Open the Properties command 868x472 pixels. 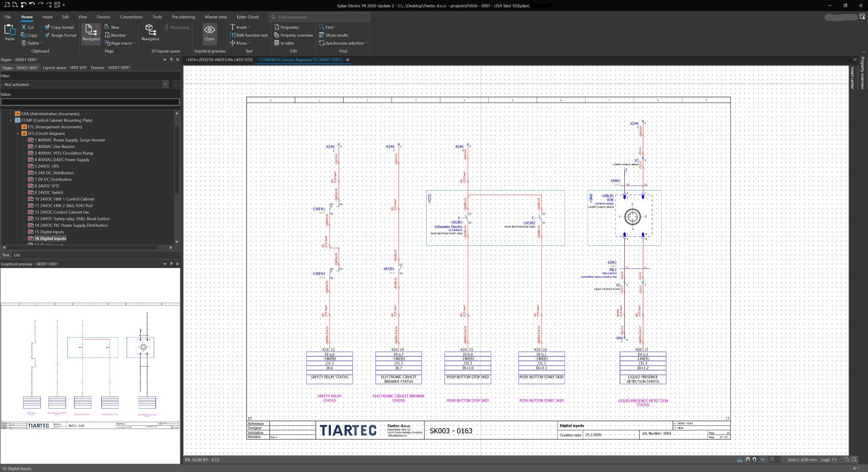[x=287, y=27]
